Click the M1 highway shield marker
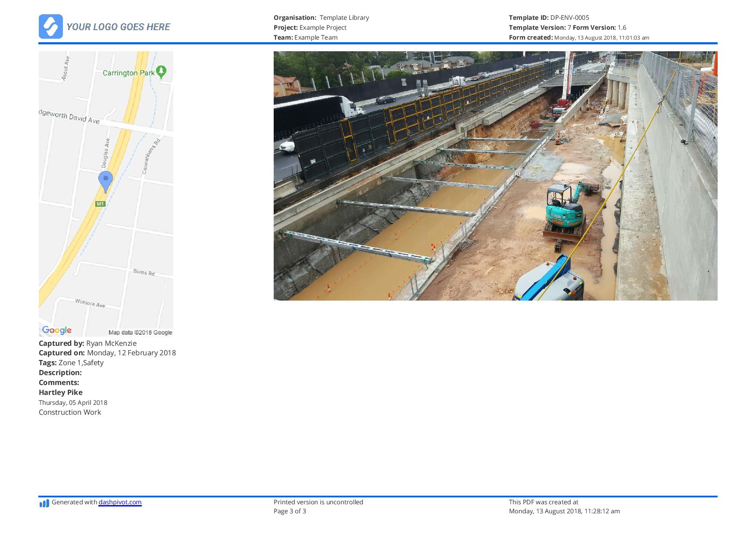The image size is (756, 534). (x=100, y=204)
